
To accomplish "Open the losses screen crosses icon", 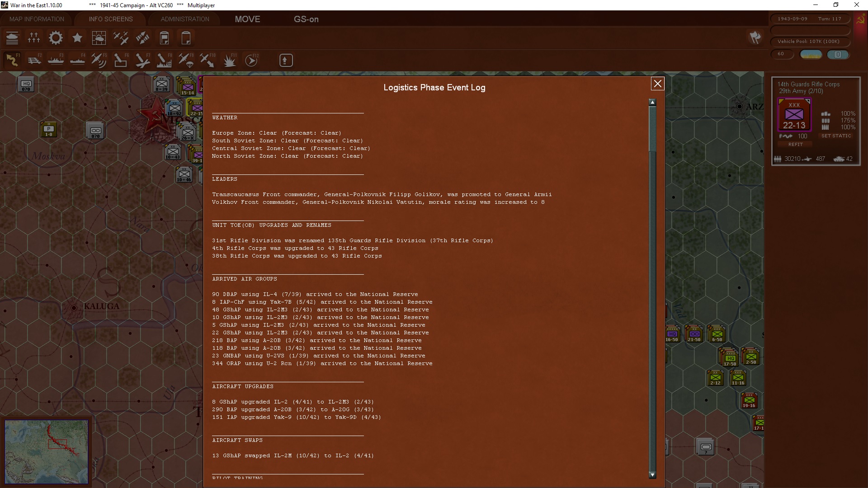I will click(34, 38).
